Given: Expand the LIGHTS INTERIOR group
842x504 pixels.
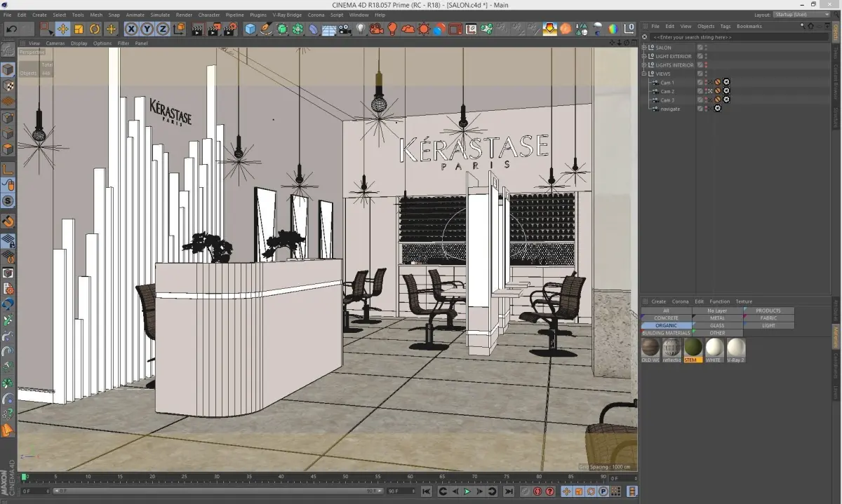Looking at the screenshot, I should tap(644, 65).
